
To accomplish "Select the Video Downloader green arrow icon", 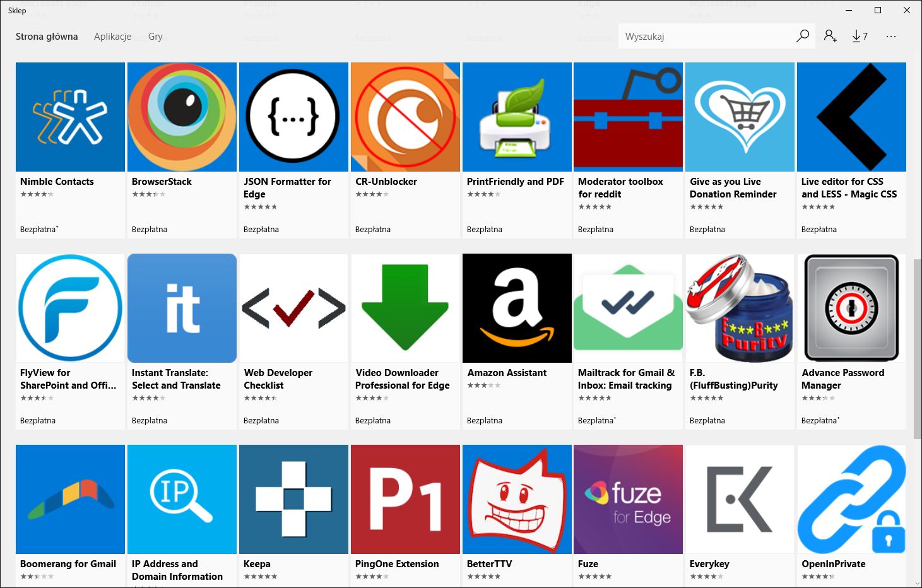I will tap(405, 308).
